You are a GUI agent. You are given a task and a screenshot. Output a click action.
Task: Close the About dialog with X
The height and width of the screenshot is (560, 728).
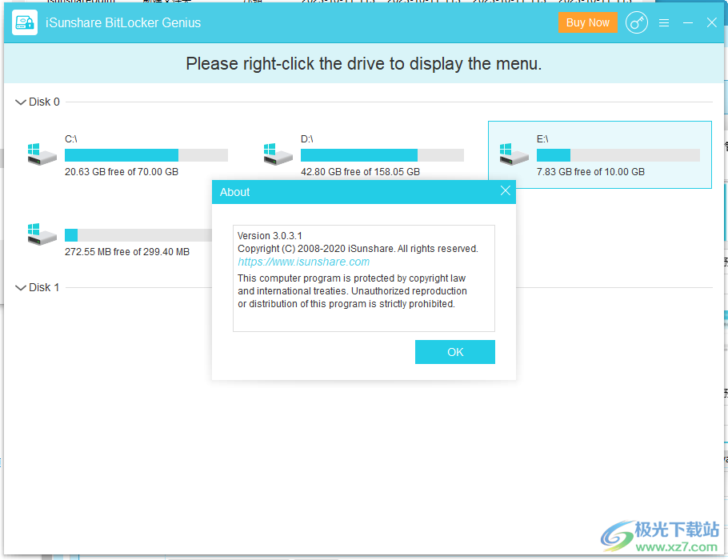tap(505, 191)
